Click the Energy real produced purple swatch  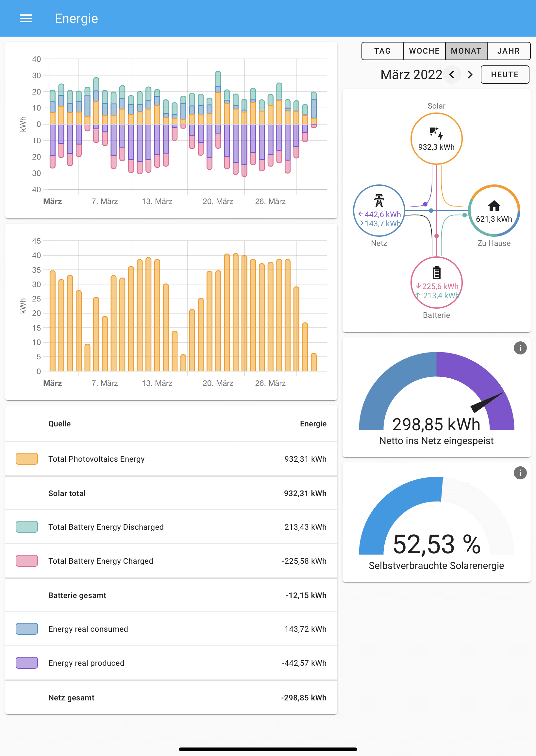coord(27,663)
